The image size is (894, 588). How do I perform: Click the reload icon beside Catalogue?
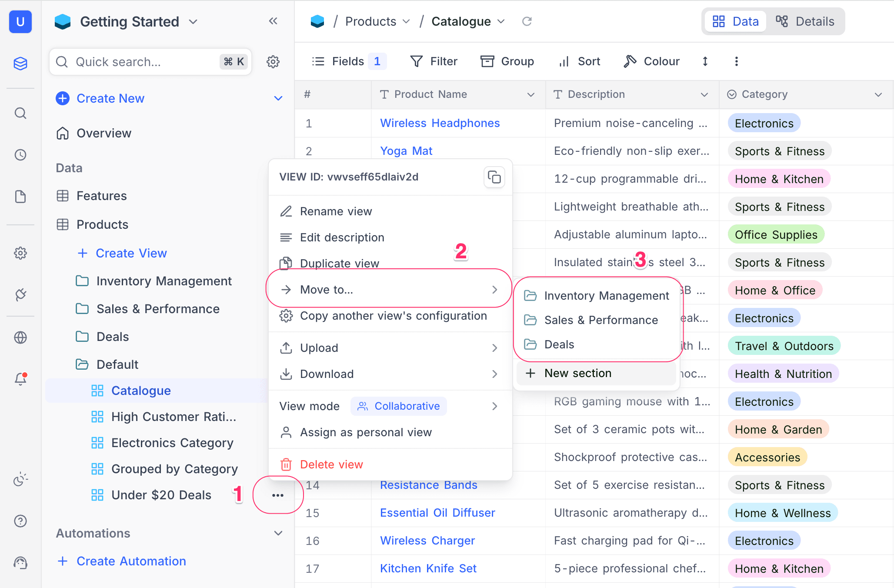point(527,21)
